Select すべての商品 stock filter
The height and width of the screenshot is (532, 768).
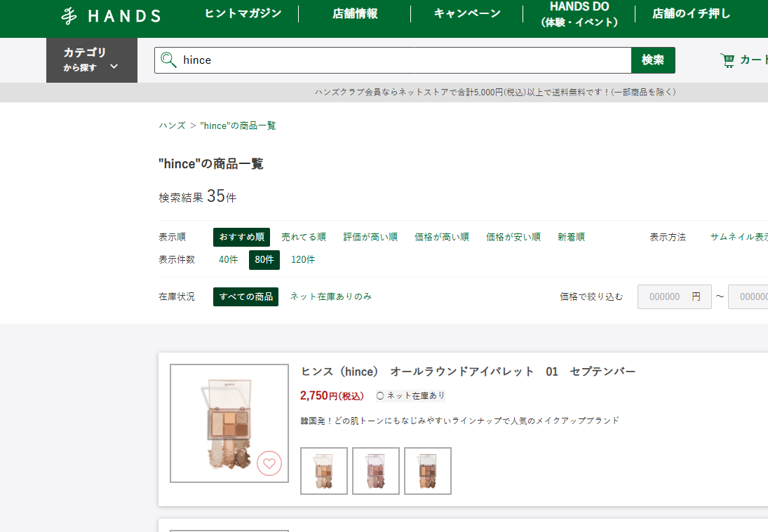pos(246,296)
